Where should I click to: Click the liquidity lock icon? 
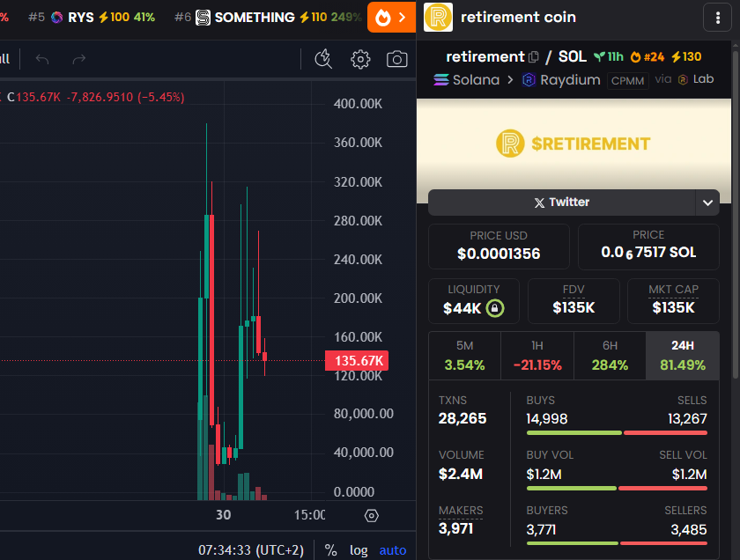495,308
